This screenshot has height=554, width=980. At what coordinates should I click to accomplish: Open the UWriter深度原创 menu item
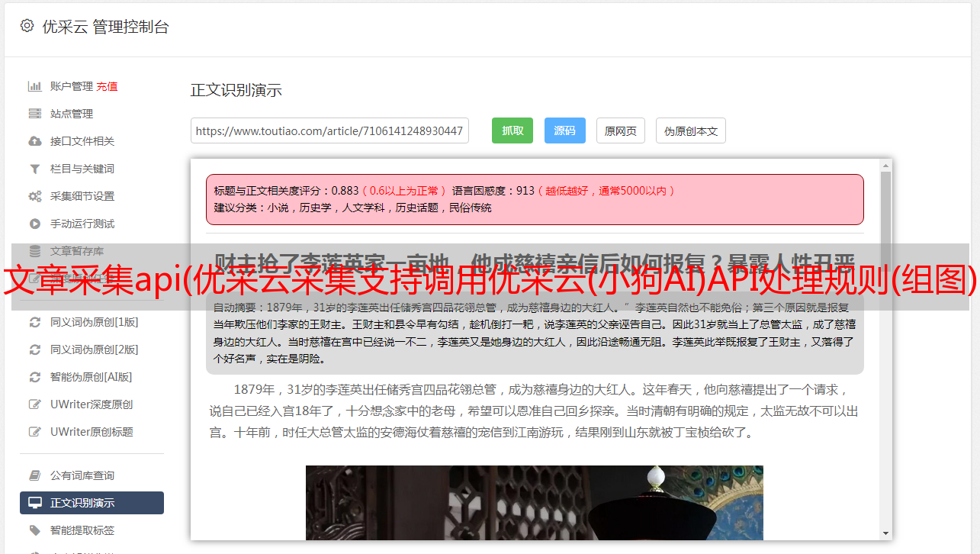click(92, 404)
